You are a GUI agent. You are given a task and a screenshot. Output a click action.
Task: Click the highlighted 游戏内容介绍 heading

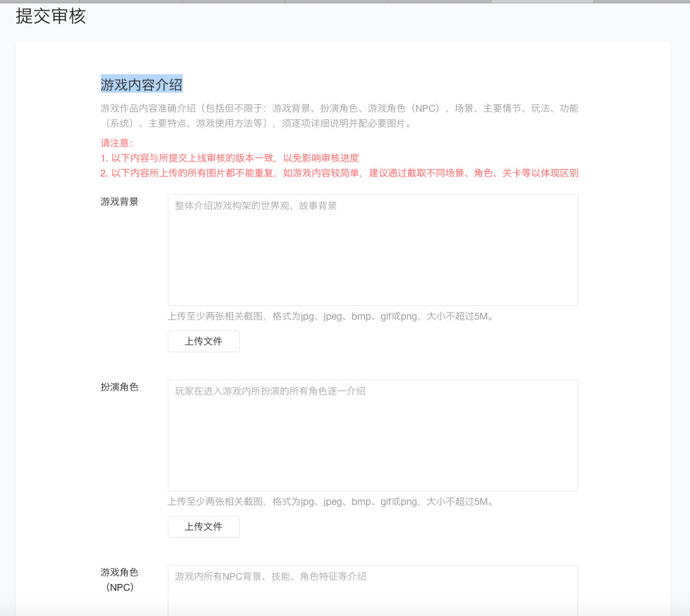[x=141, y=84]
